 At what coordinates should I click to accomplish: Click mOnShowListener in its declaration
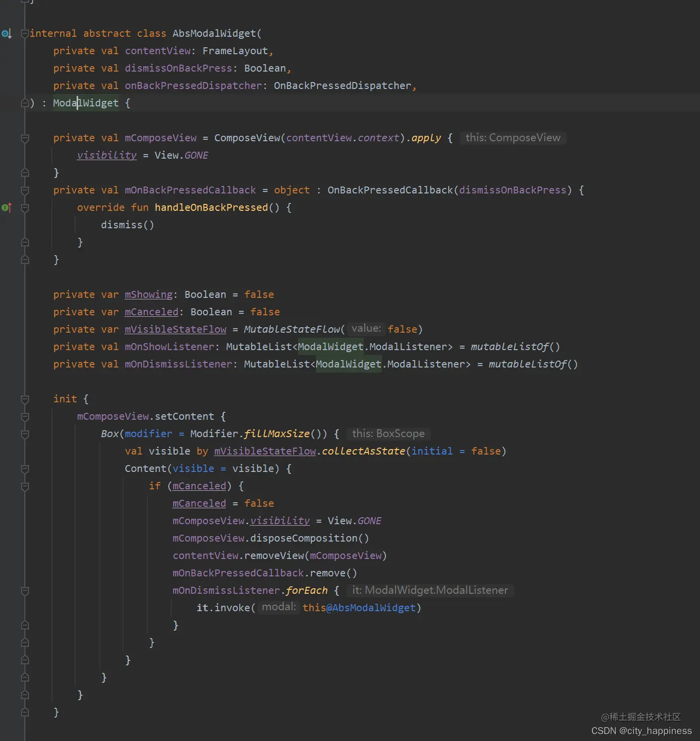pos(170,347)
